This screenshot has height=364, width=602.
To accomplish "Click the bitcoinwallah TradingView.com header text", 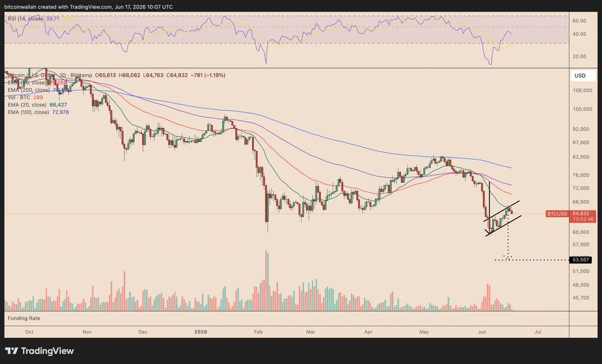I will point(89,7).
